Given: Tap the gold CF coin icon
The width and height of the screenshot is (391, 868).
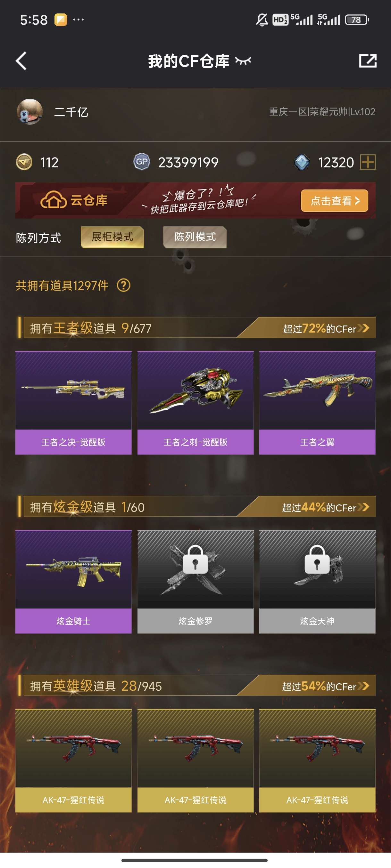Looking at the screenshot, I should click(24, 162).
